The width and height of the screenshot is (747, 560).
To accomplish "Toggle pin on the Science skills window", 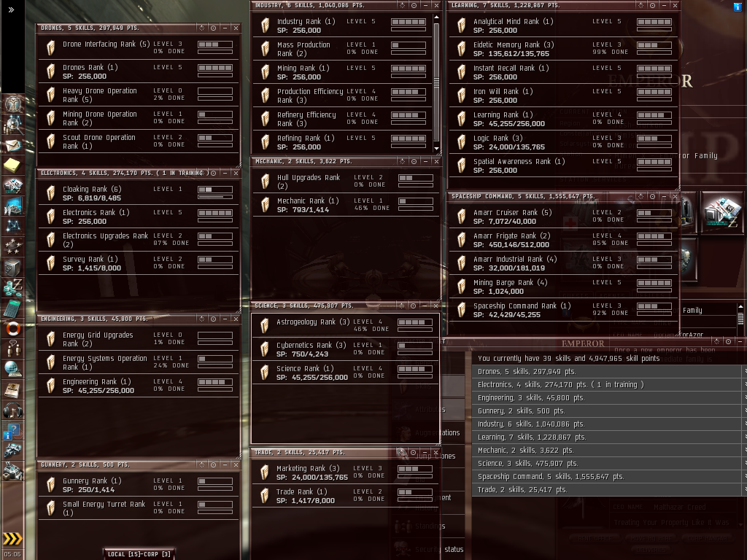I will pyautogui.click(x=402, y=306).
